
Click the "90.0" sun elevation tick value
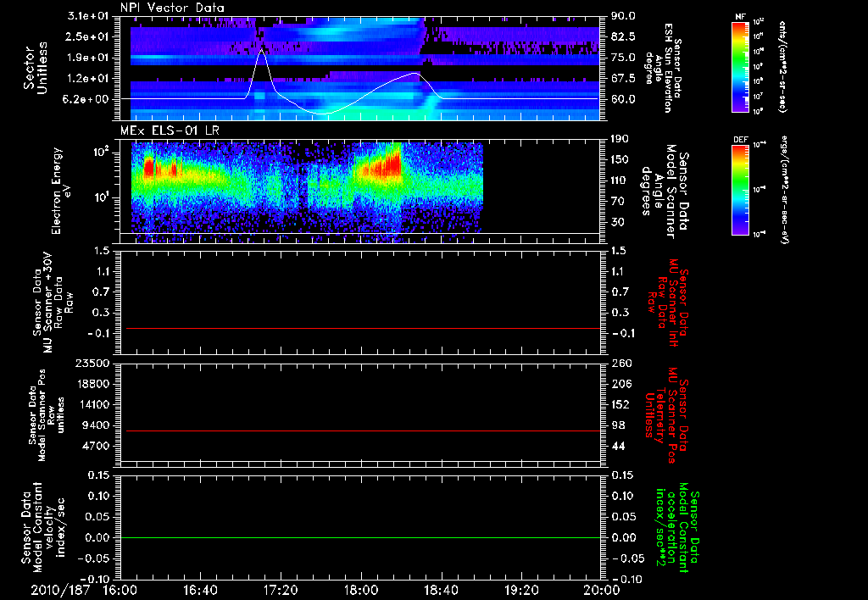click(623, 16)
